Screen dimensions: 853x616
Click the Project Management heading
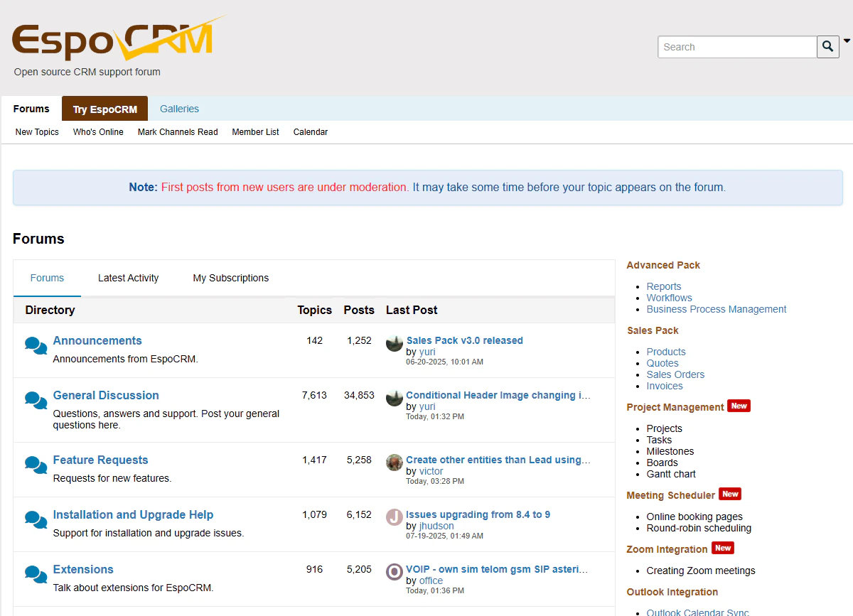pyautogui.click(x=675, y=407)
